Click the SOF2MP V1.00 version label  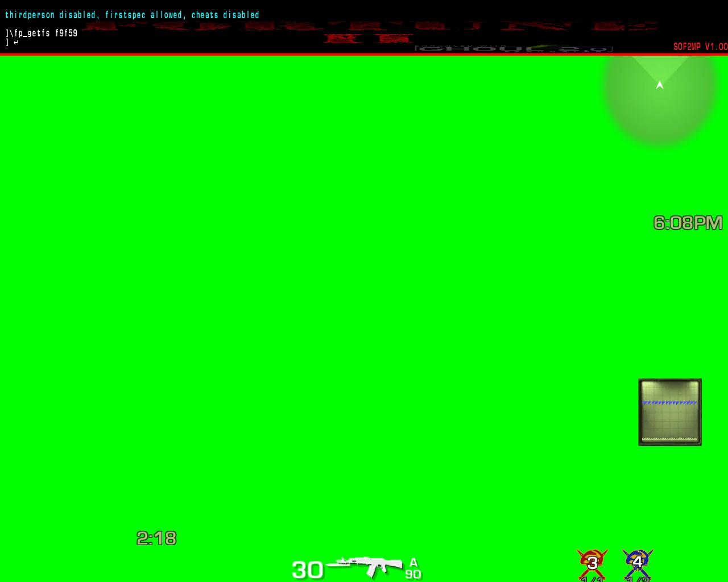(x=700, y=47)
